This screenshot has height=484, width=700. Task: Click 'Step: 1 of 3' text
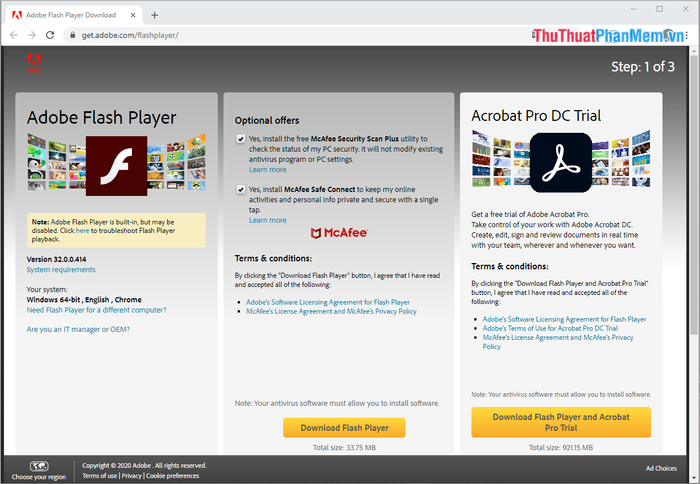pyautogui.click(x=643, y=67)
